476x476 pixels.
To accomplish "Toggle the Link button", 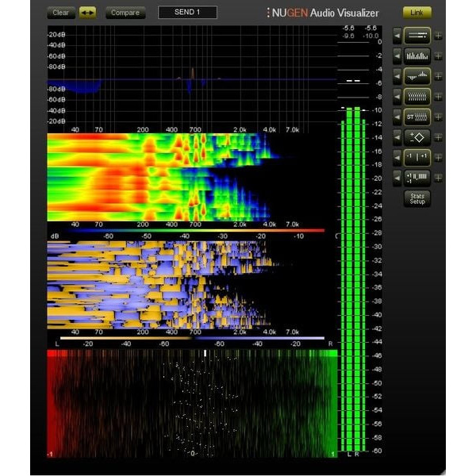I will click(417, 13).
